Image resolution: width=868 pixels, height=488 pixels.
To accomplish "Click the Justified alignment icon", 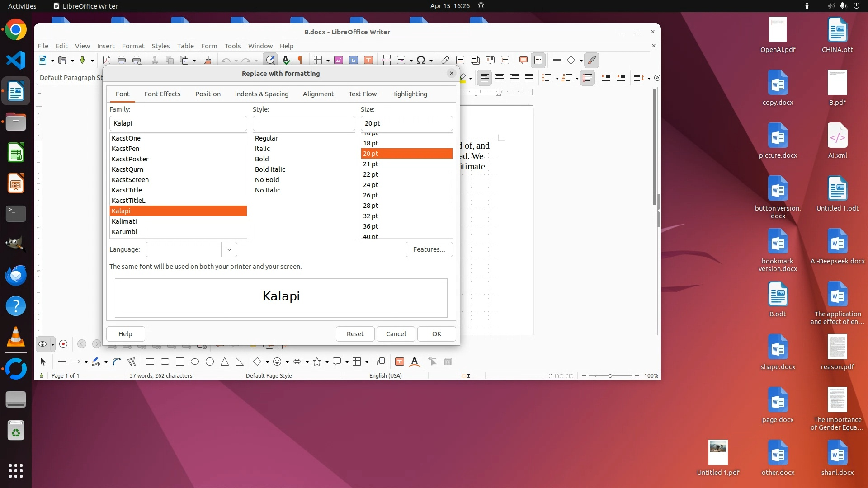I will (x=529, y=78).
